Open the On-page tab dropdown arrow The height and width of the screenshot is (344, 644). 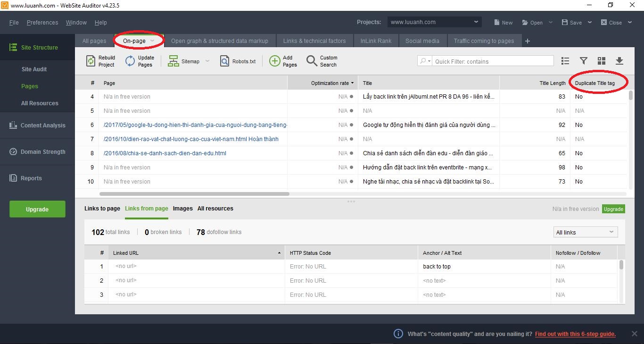tap(152, 41)
